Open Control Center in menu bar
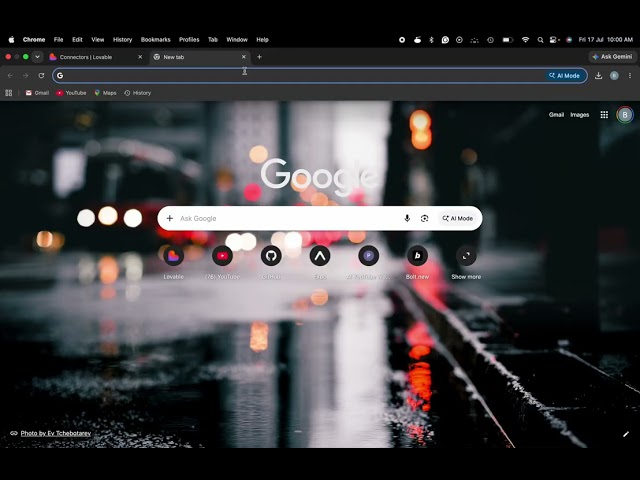This screenshot has height=480, width=640. pos(554,40)
